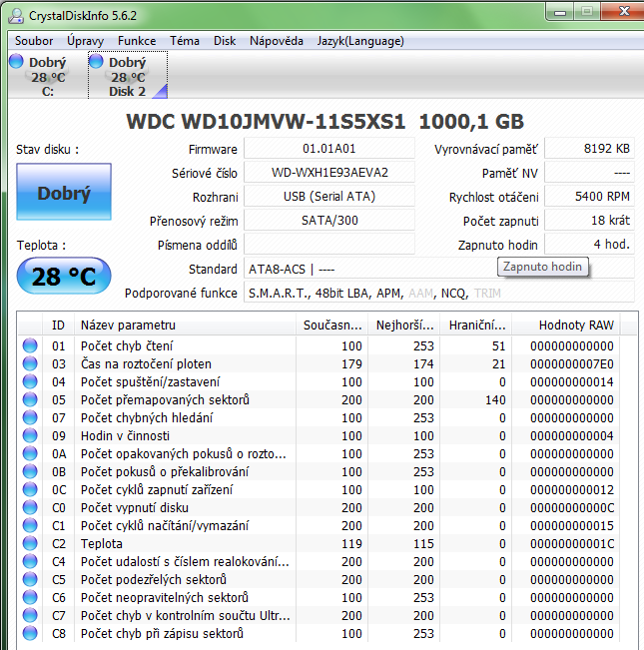Click the Hraniční... column header
Viewport: 644px width, 650px height.
coord(476,325)
